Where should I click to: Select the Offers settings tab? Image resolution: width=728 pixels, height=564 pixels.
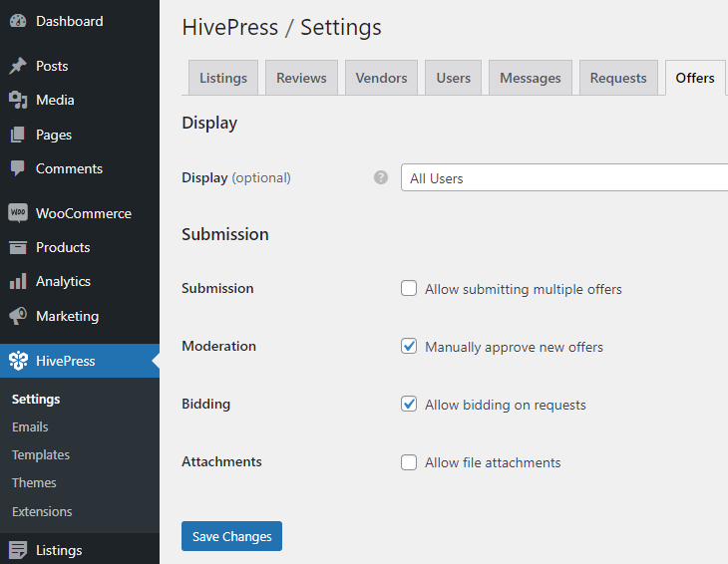(695, 78)
